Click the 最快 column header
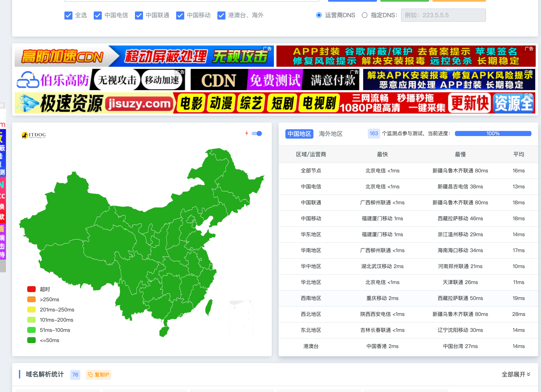Screen dimensions: 541x392 382,155
